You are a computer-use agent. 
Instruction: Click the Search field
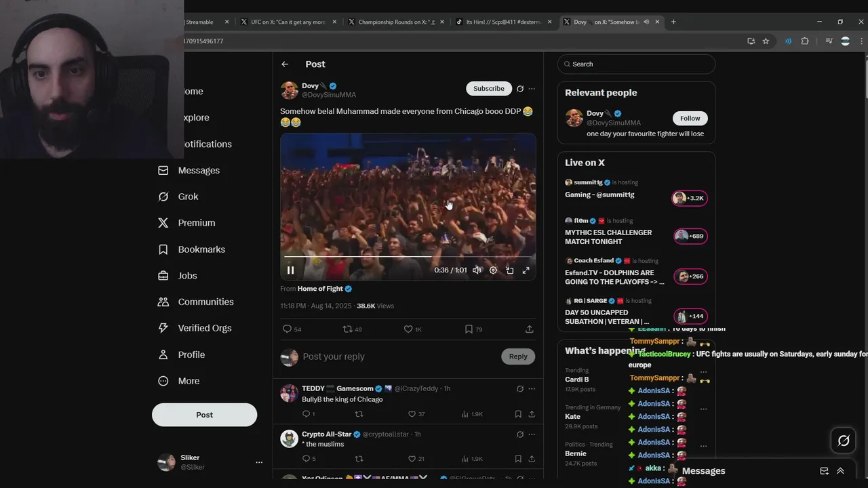pyautogui.click(x=636, y=64)
